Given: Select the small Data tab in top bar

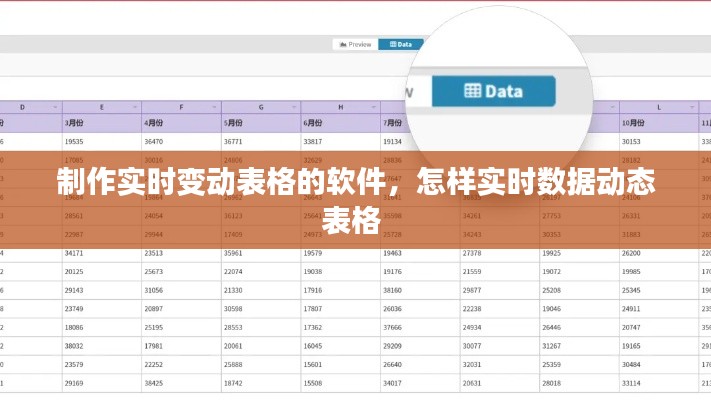Looking at the screenshot, I should pyautogui.click(x=402, y=44).
